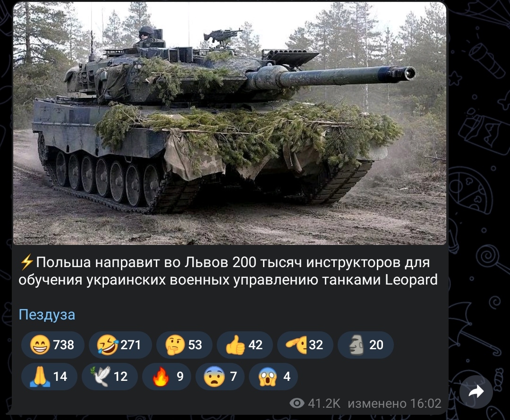Click the edited time 16:02 label
This screenshot has height=420, width=510.
tap(394, 403)
